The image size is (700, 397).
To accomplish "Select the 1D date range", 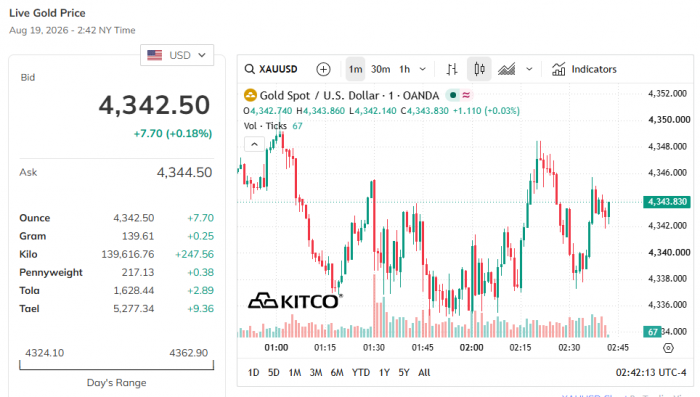I will [254, 372].
